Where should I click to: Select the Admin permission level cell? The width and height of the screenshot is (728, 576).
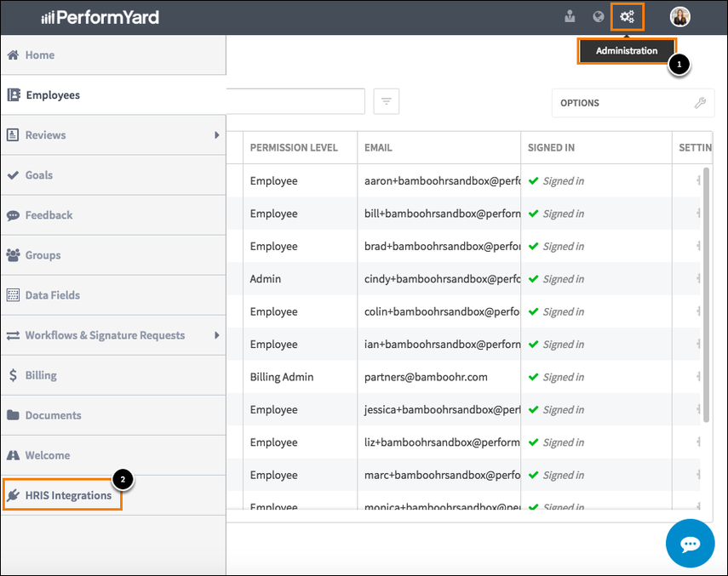(x=300, y=279)
